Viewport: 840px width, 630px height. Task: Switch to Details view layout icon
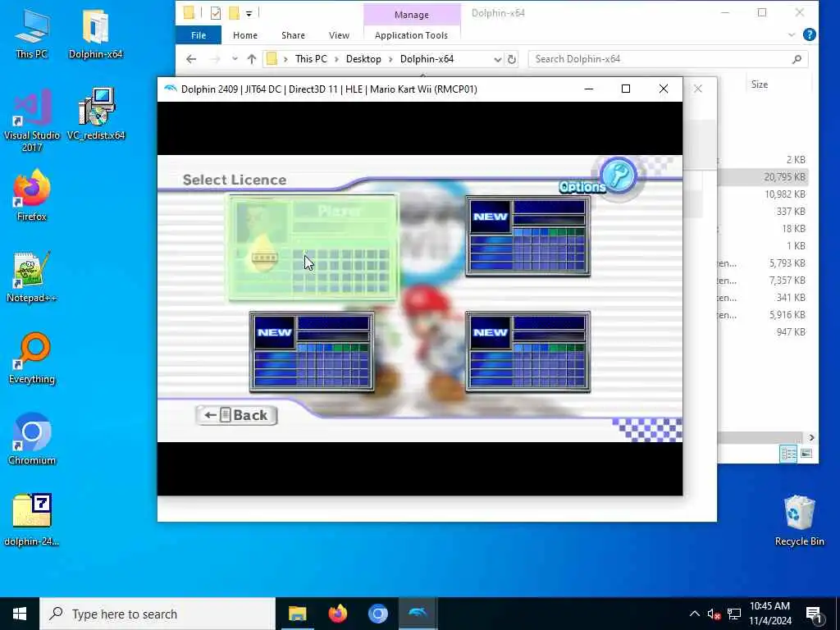tap(788, 454)
